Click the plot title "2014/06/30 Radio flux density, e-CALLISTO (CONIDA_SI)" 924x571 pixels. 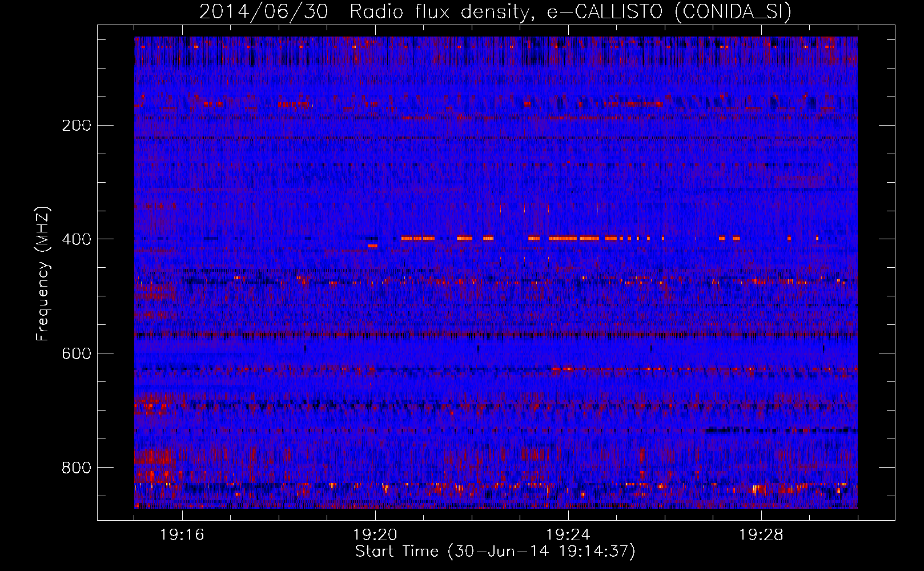pyautogui.click(x=495, y=11)
